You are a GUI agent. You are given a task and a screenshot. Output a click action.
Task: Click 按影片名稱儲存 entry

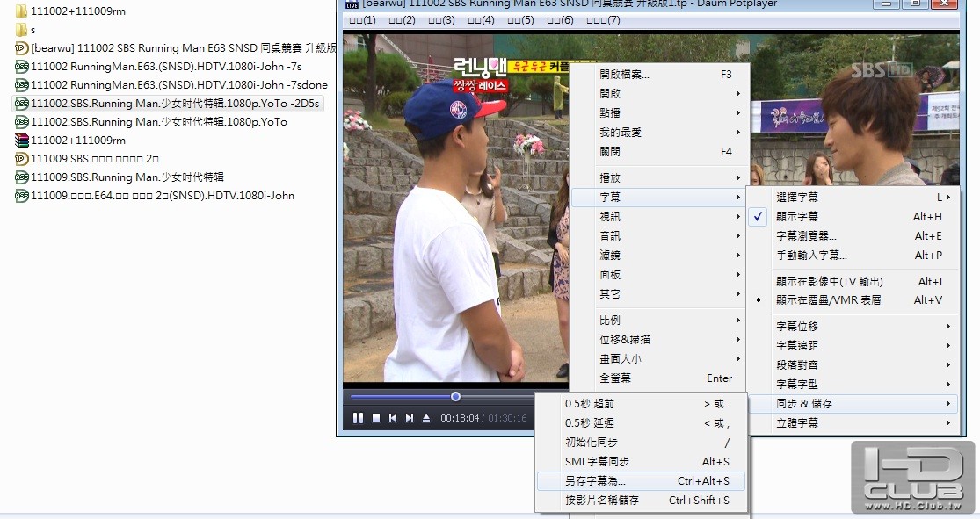[x=642, y=500]
